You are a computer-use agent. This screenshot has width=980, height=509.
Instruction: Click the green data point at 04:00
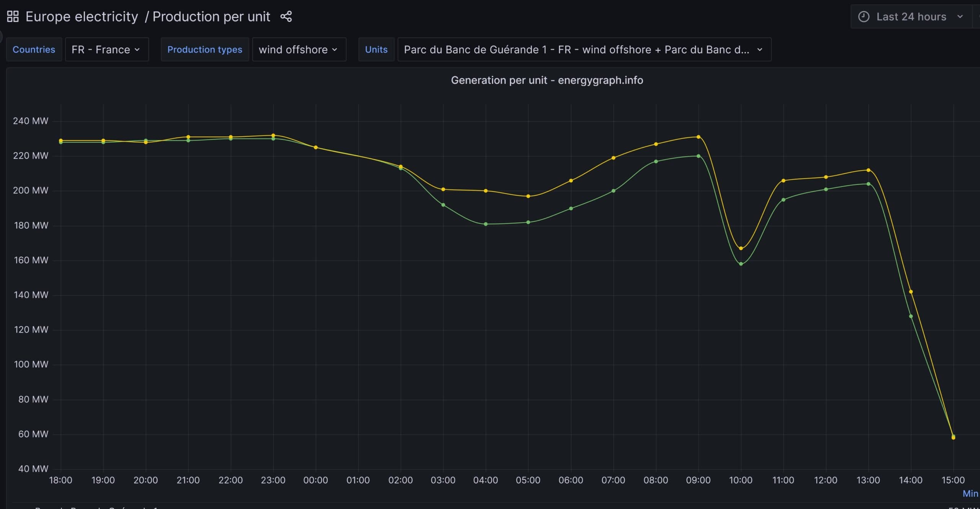point(486,224)
